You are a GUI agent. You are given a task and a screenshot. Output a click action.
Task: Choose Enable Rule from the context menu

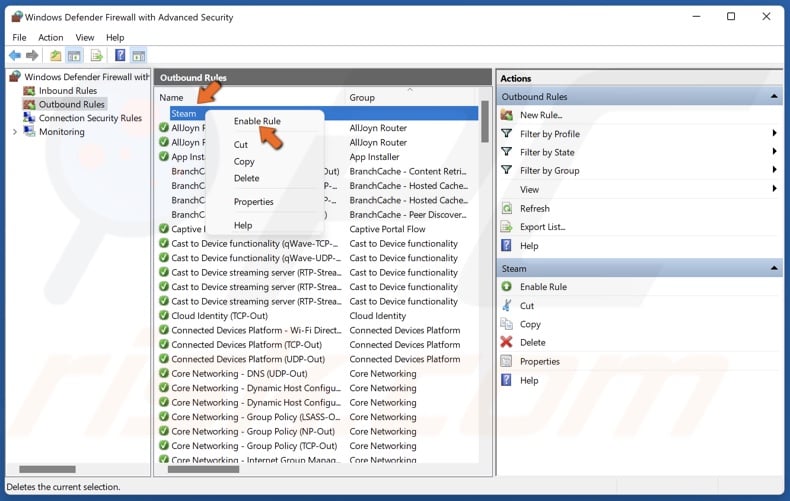pyautogui.click(x=257, y=121)
